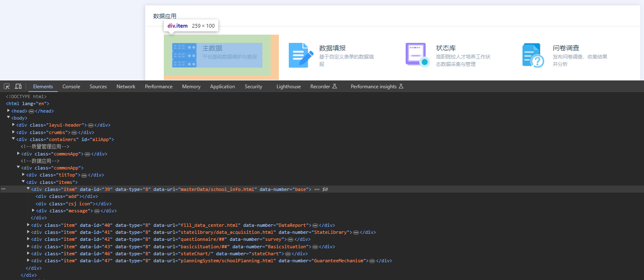Click the inspect element picker icon
The image size is (644, 280).
7,86
